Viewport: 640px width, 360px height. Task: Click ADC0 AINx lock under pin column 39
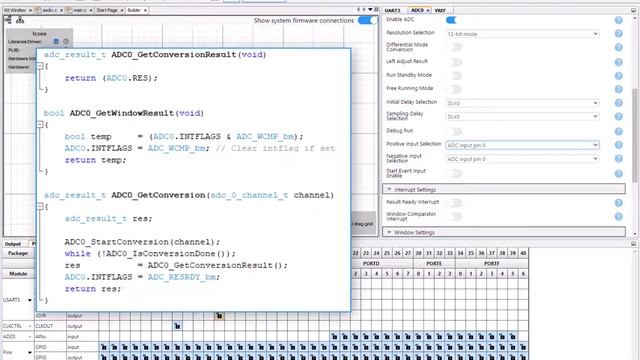point(513,337)
